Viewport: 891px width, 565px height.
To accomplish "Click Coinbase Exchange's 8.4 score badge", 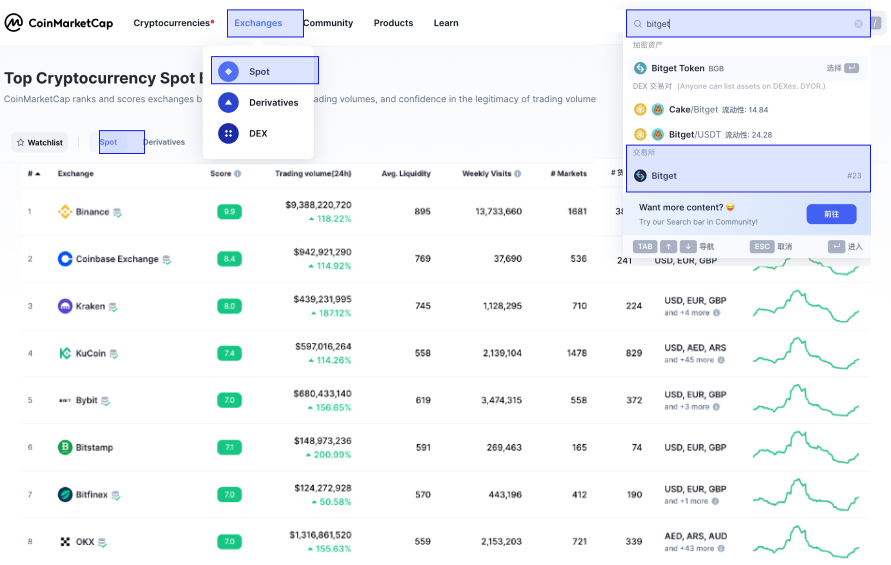I will [230, 259].
